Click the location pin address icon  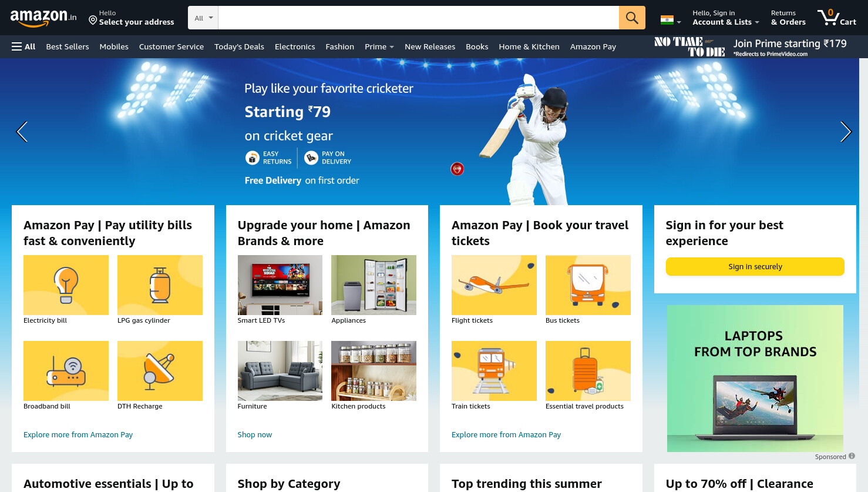[x=93, y=21]
